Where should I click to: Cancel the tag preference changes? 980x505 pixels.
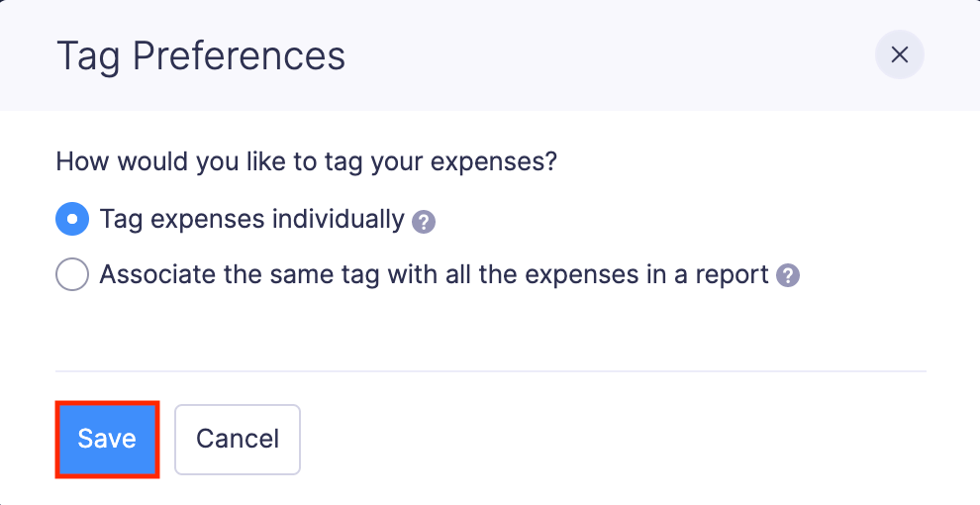point(238,439)
